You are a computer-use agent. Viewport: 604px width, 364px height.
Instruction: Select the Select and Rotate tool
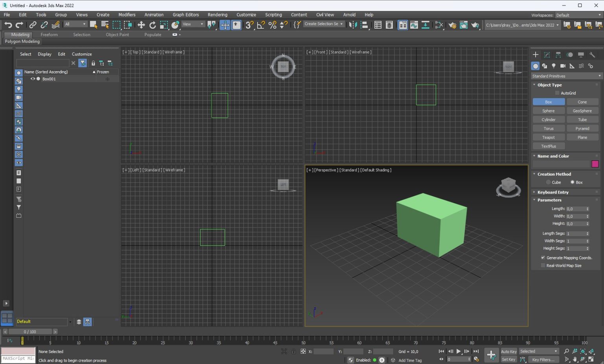tap(153, 25)
